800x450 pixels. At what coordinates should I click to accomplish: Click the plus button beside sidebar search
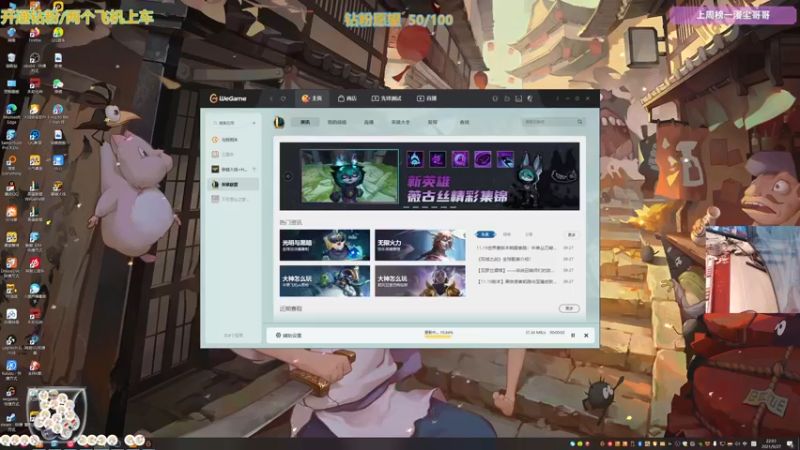(x=254, y=123)
